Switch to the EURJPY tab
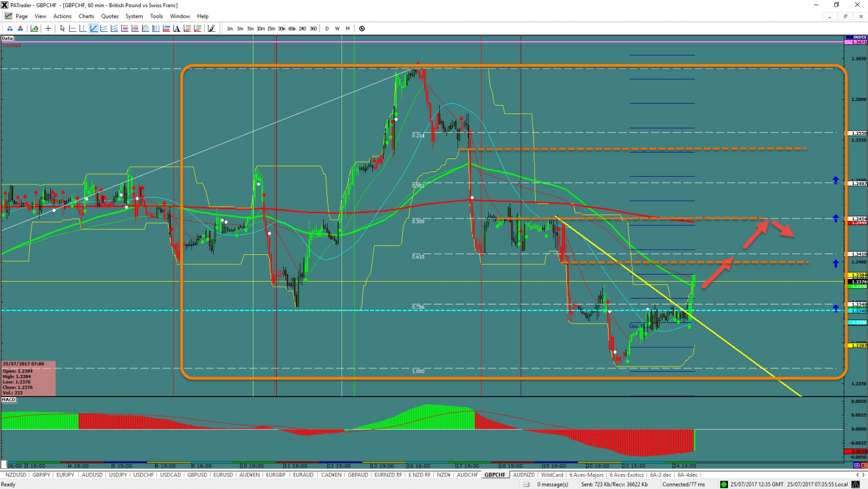 click(65, 475)
